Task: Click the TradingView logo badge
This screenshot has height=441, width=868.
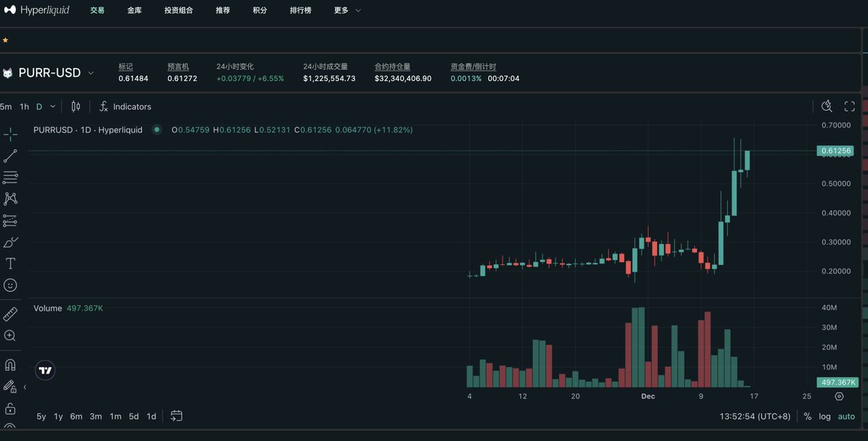Action: click(46, 370)
